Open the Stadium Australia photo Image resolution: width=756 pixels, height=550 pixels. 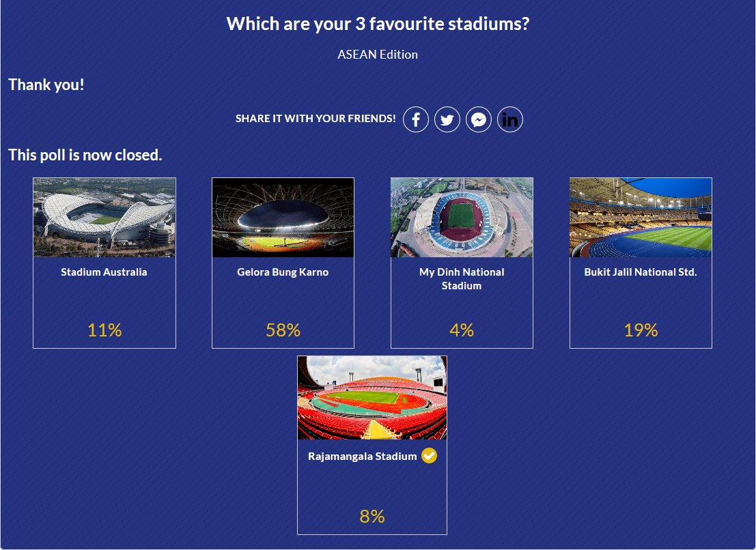coord(104,218)
